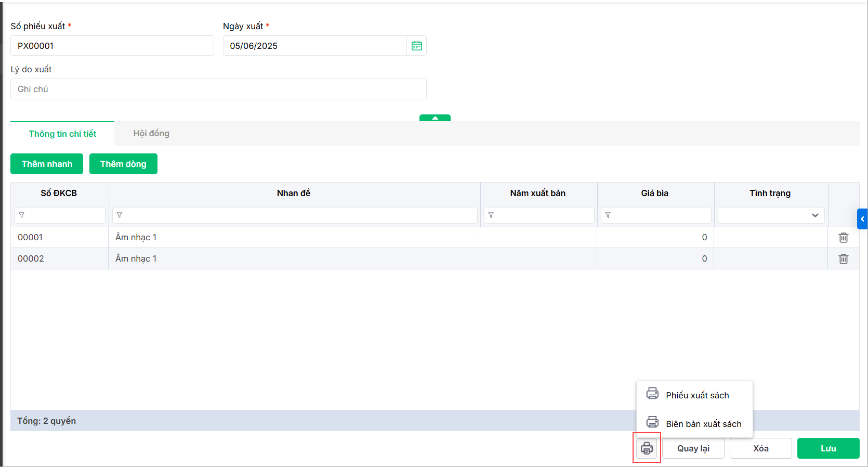Click the Nhan đề column header

(294, 193)
